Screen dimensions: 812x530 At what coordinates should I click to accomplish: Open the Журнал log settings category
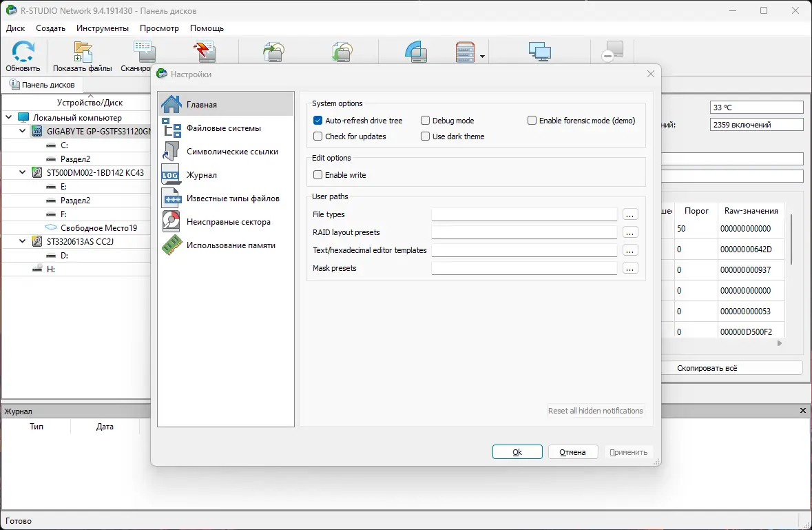click(x=227, y=174)
